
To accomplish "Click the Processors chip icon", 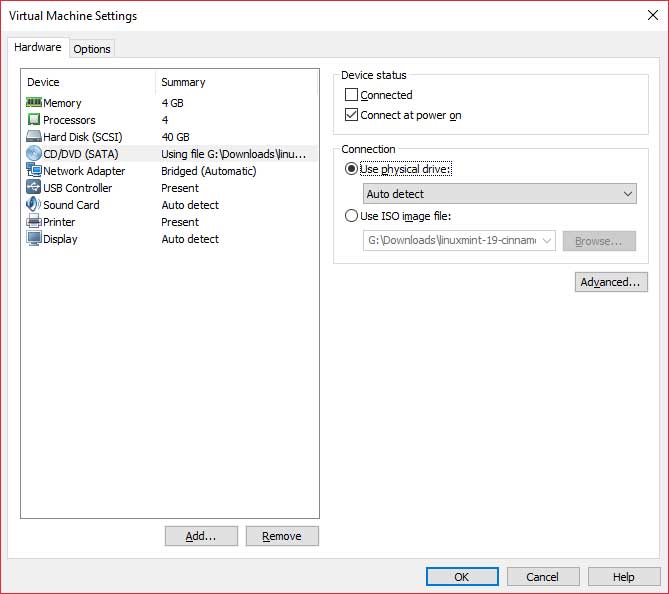I will coord(34,119).
